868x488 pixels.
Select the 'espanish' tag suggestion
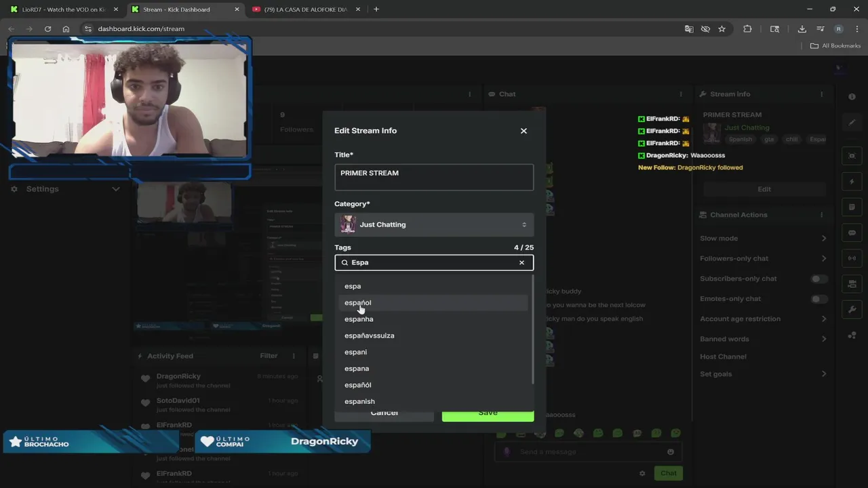359,401
